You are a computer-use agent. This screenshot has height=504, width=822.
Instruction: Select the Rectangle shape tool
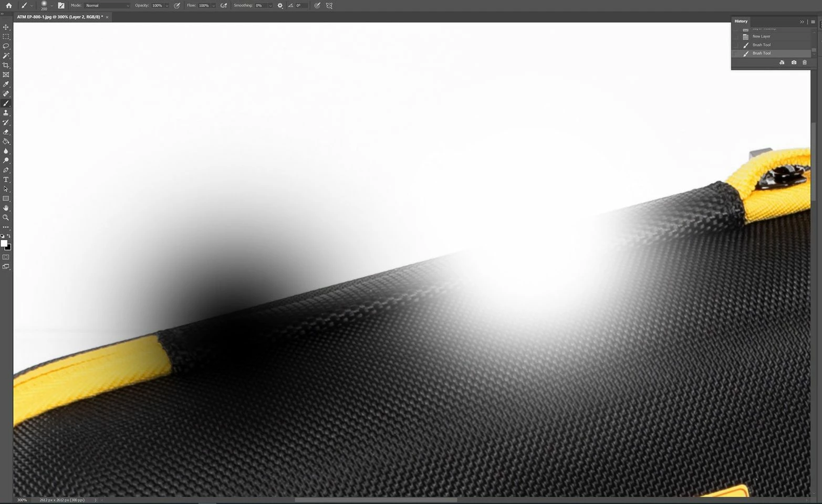click(6, 198)
